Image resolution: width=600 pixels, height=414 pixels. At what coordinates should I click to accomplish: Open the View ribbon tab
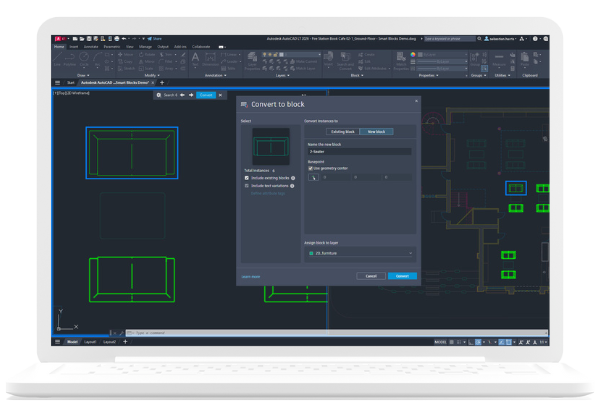(130, 47)
